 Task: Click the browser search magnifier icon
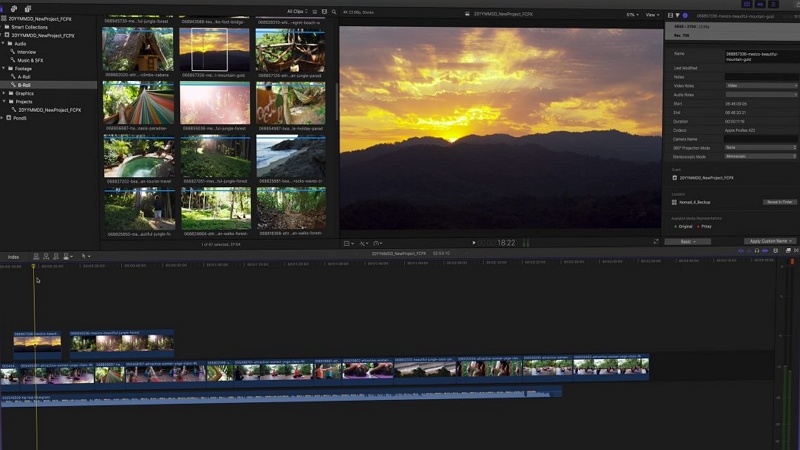[x=334, y=12]
